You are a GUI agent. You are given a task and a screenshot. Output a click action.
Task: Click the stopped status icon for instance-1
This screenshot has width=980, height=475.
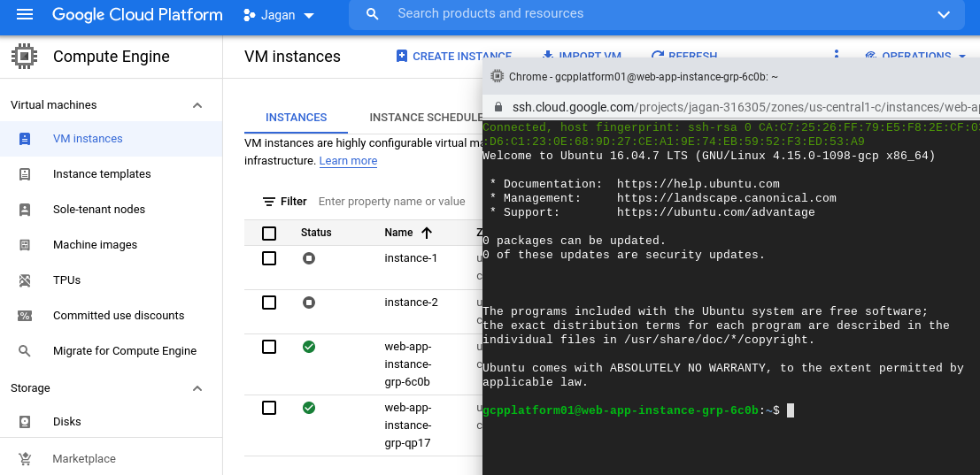point(309,257)
